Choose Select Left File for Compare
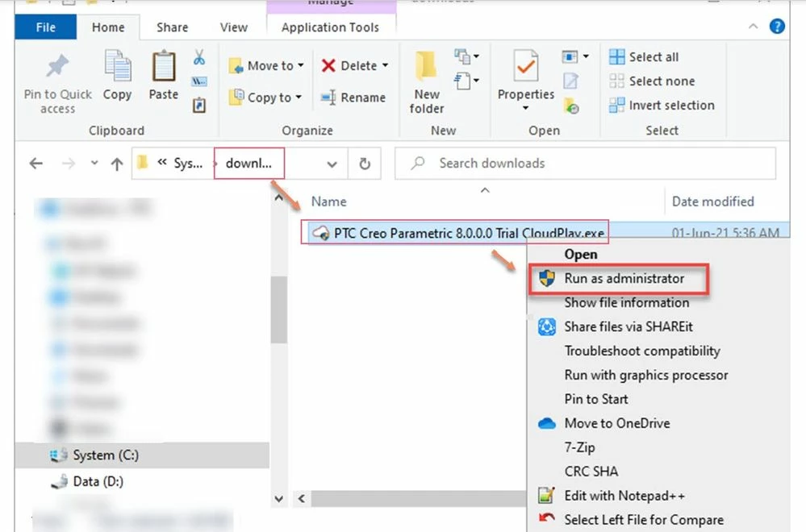This screenshot has width=806, height=532. (x=644, y=520)
